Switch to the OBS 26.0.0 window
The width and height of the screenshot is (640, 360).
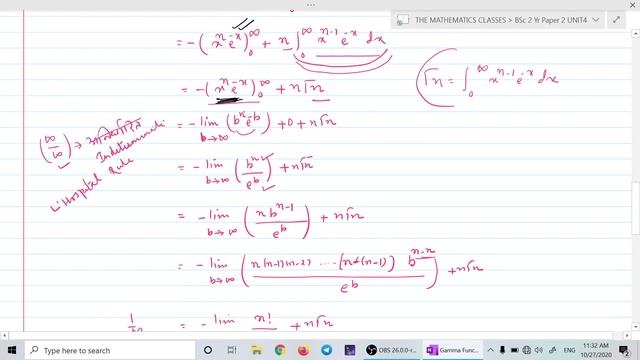point(392,350)
